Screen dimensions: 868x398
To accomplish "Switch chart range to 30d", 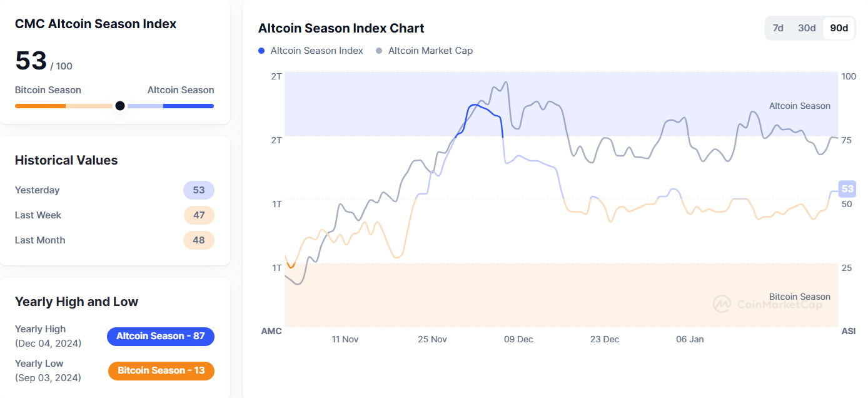I will (x=807, y=28).
